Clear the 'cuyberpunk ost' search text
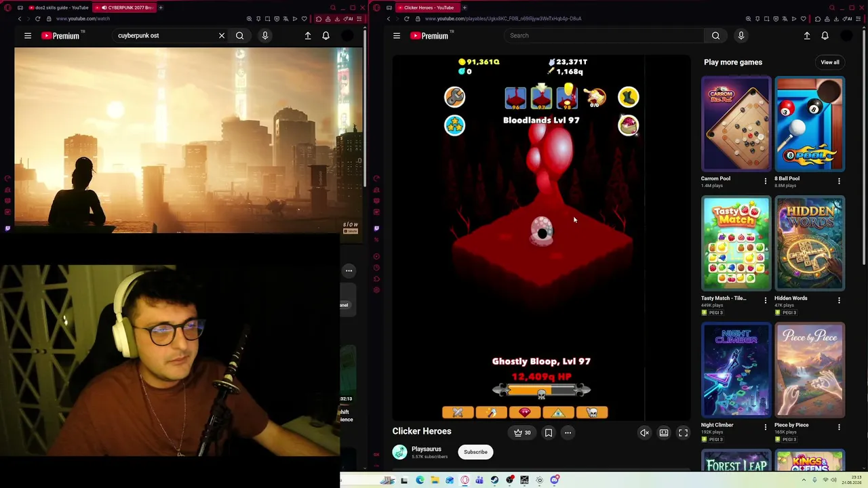The width and height of the screenshot is (868, 488). click(x=222, y=35)
